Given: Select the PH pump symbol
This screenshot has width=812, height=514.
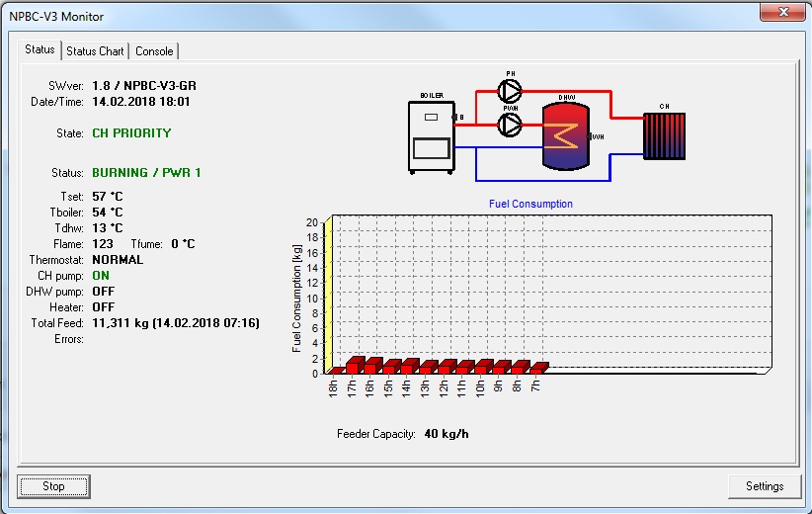Looking at the screenshot, I should click(510, 92).
